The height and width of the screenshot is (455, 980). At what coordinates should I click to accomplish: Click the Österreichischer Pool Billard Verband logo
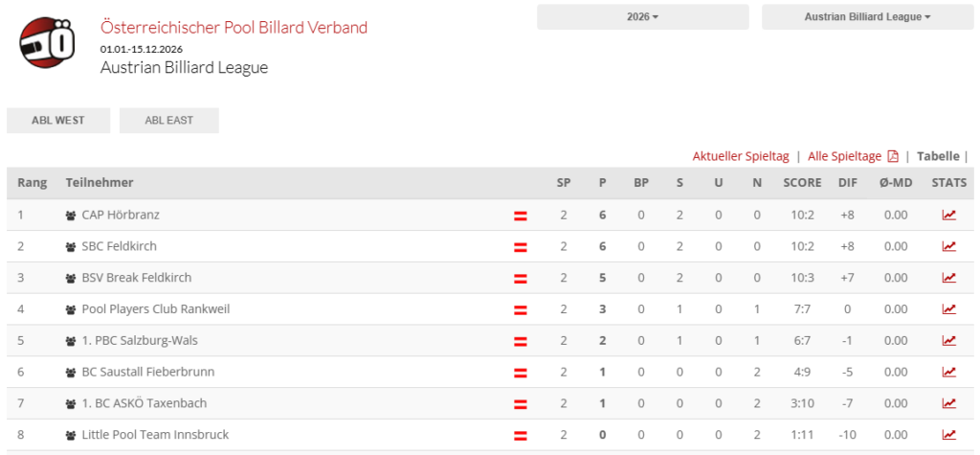click(47, 43)
